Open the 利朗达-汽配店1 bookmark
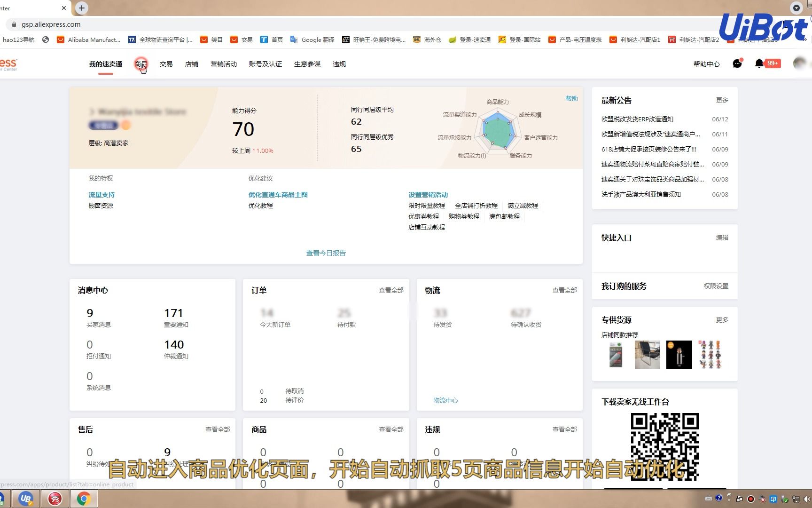Image resolution: width=812 pixels, height=508 pixels. point(635,40)
